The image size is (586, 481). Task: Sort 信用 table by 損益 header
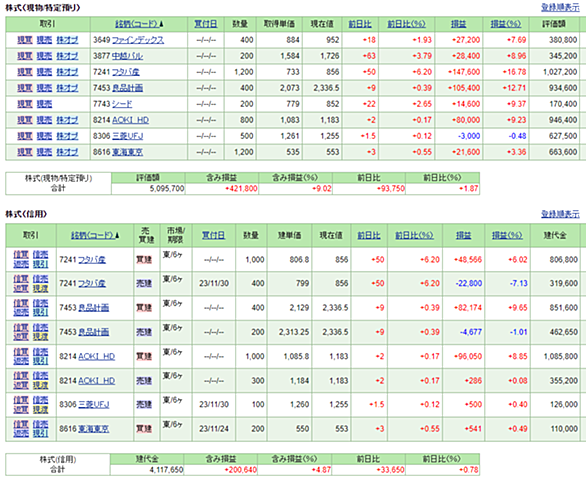click(463, 235)
